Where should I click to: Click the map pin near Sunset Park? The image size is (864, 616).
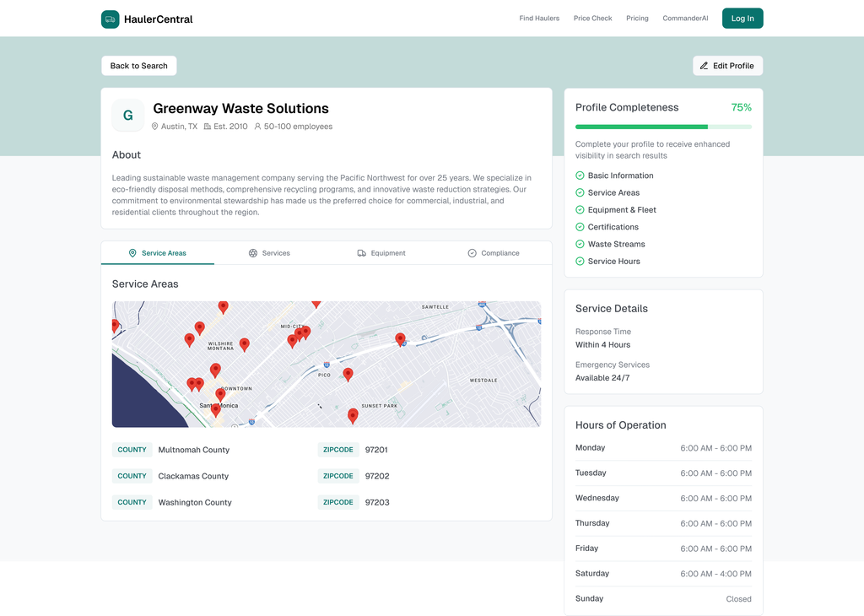coord(353,414)
